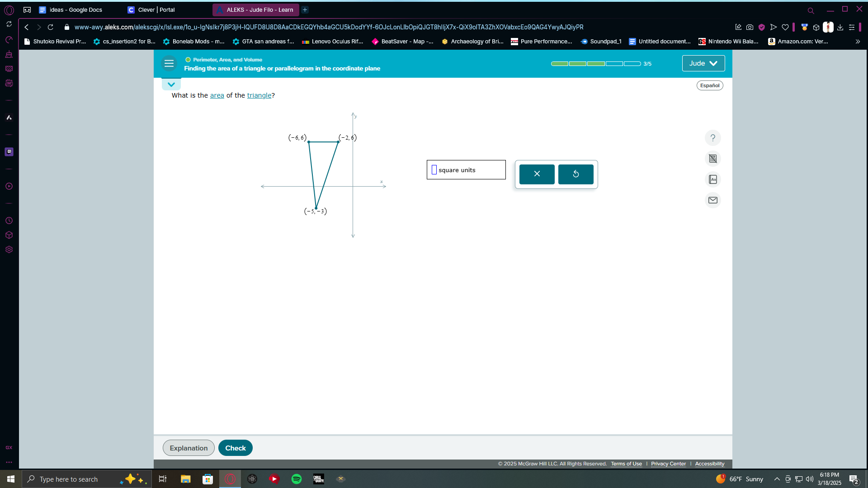Click the clear X answer button

pos(537,174)
